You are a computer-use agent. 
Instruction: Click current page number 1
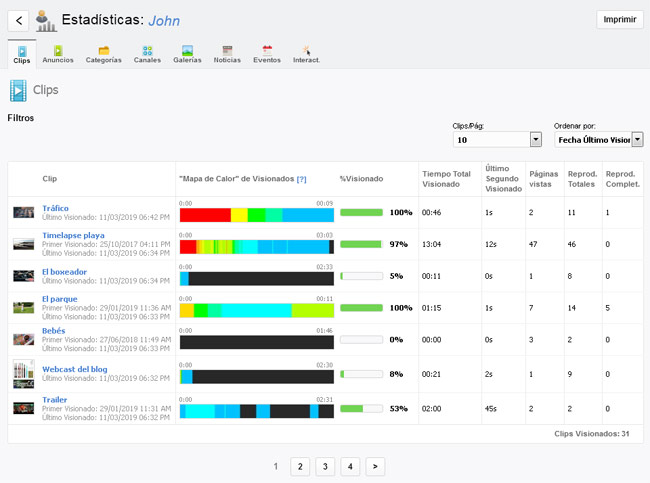pyautogui.click(x=276, y=466)
